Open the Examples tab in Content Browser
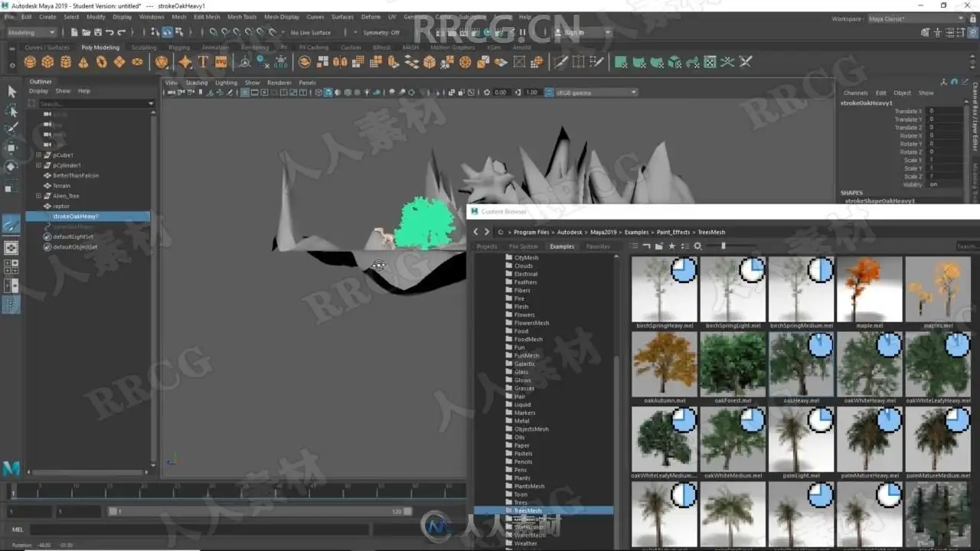The height and width of the screenshot is (551, 980). pos(562,246)
